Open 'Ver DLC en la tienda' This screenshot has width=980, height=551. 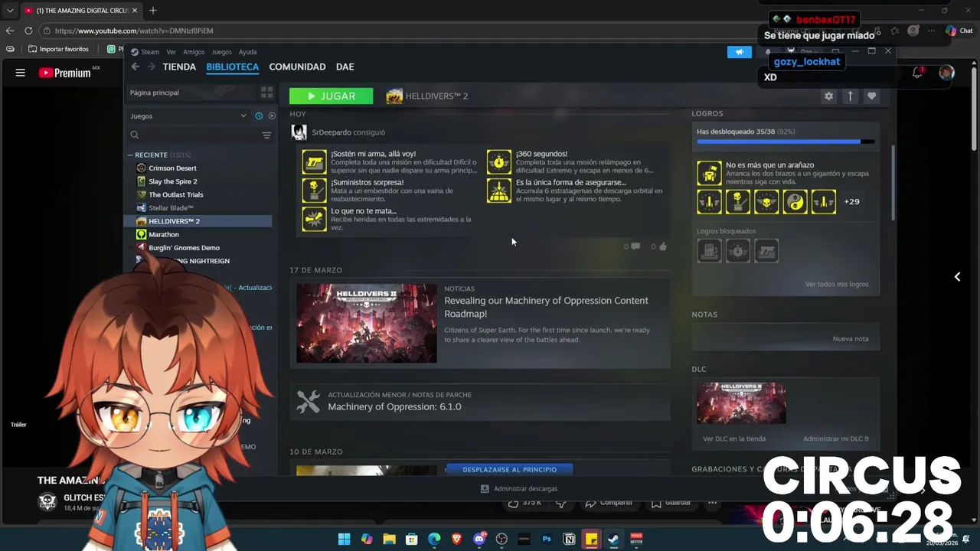pyautogui.click(x=734, y=439)
